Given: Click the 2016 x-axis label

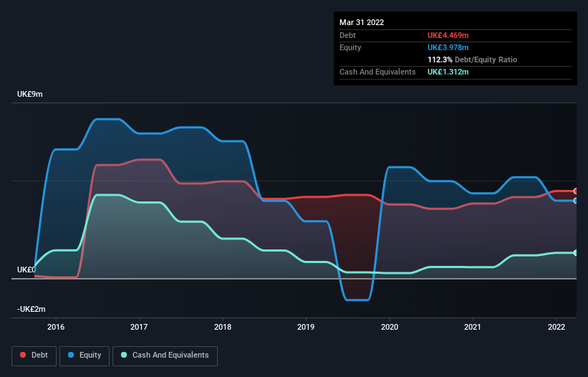Looking at the screenshot, I should (56, 327).
